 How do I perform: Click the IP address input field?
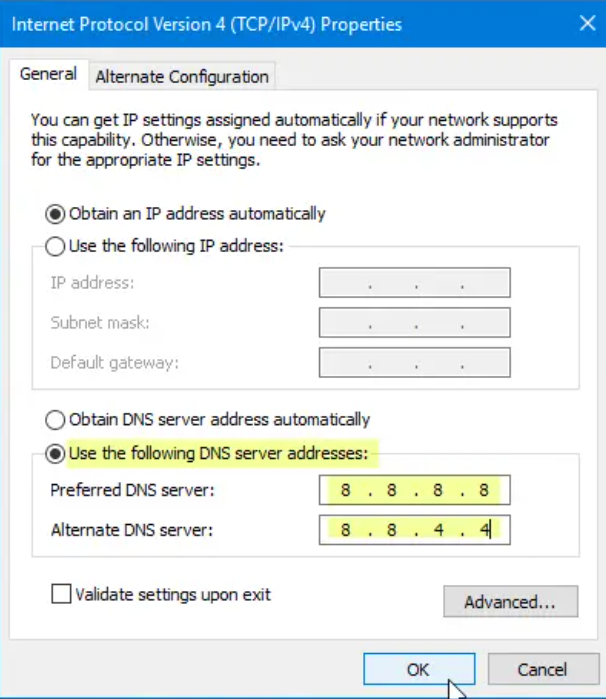click(x=414, y=283)
